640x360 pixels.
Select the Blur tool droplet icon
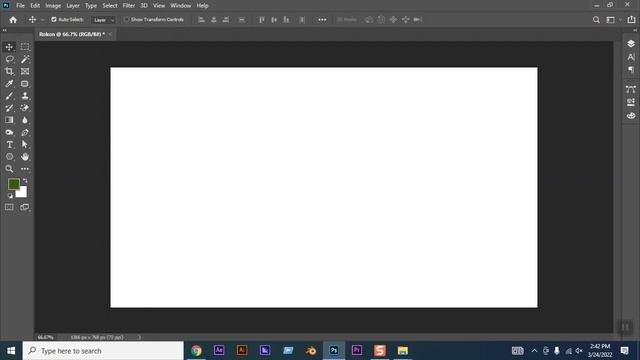25,120
